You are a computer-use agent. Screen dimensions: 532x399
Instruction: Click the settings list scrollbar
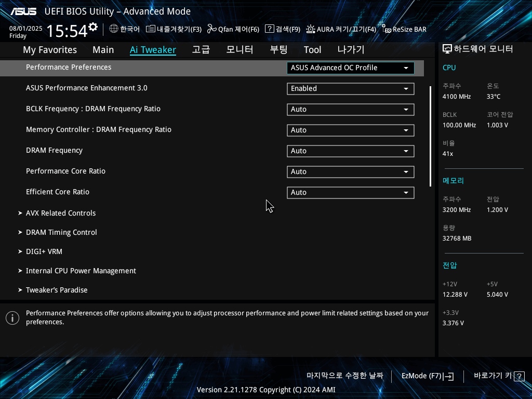pos(430,136)
